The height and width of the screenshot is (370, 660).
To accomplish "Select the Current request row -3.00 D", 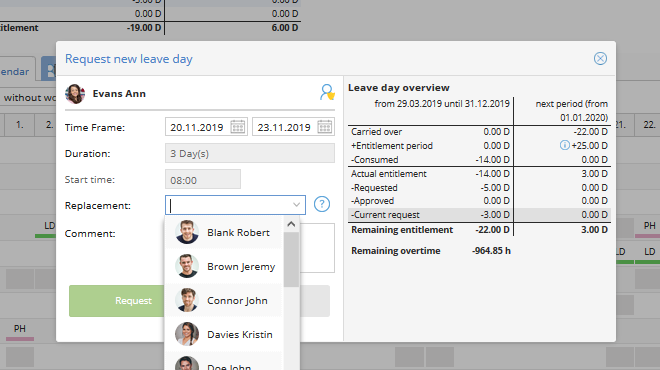I will (479, 215).
